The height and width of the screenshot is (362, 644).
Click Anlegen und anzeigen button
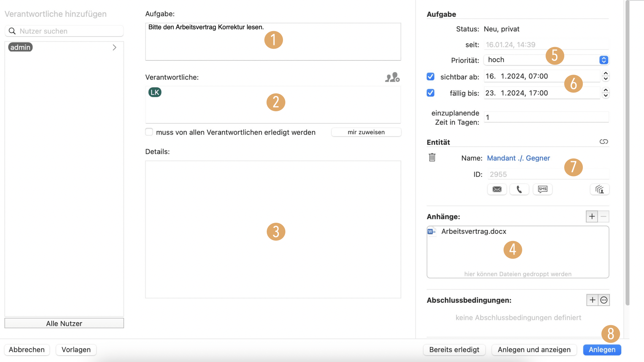coord(534,349)
